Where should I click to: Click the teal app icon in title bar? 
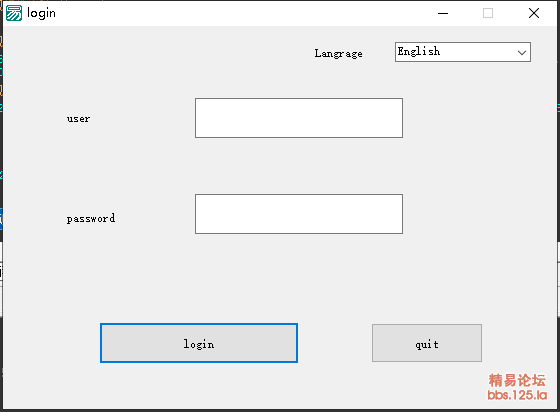(x=14, y=13)
